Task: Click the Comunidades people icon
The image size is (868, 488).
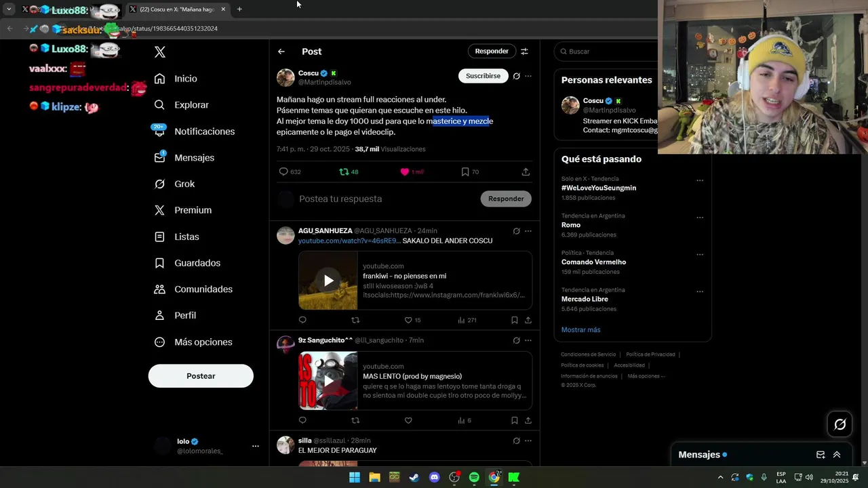Action: pos(159,289)
